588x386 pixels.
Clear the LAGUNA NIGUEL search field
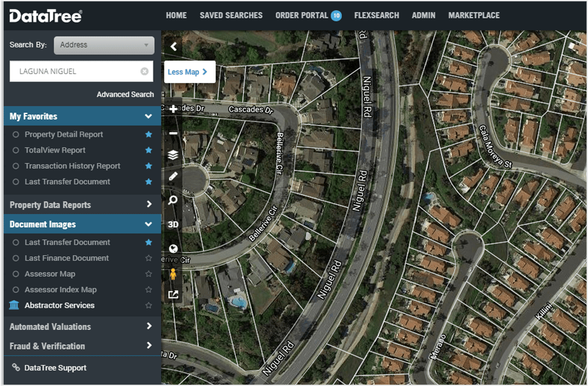(144, 71)
